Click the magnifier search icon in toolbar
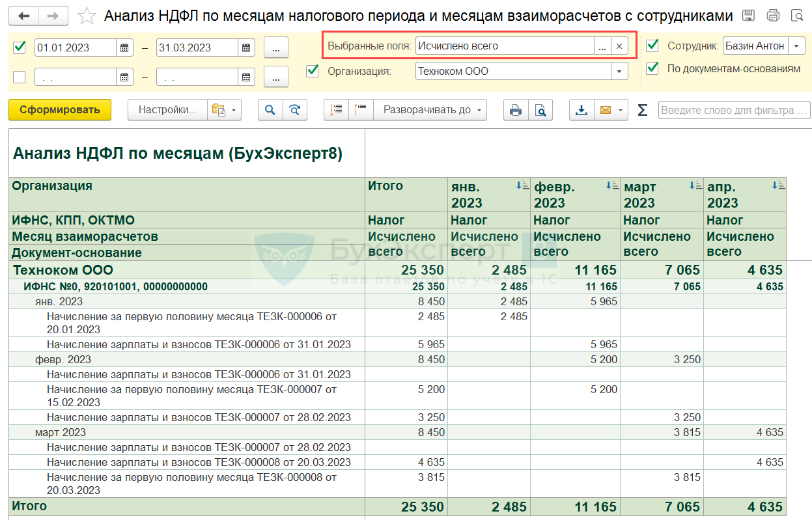 (270, 110)
